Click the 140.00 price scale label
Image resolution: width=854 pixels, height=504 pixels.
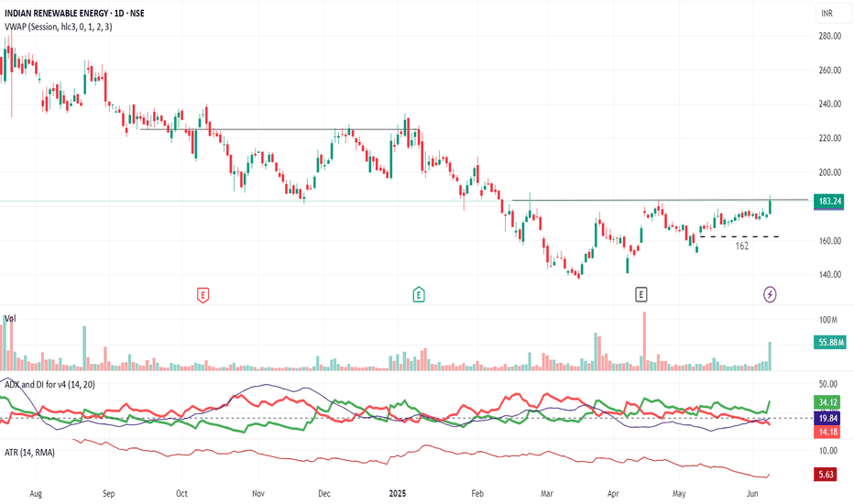tap(830, 275)
